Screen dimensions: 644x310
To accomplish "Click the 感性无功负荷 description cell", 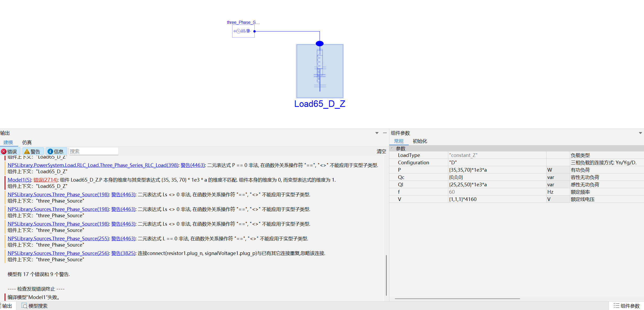I will click(x=607, y=184).
